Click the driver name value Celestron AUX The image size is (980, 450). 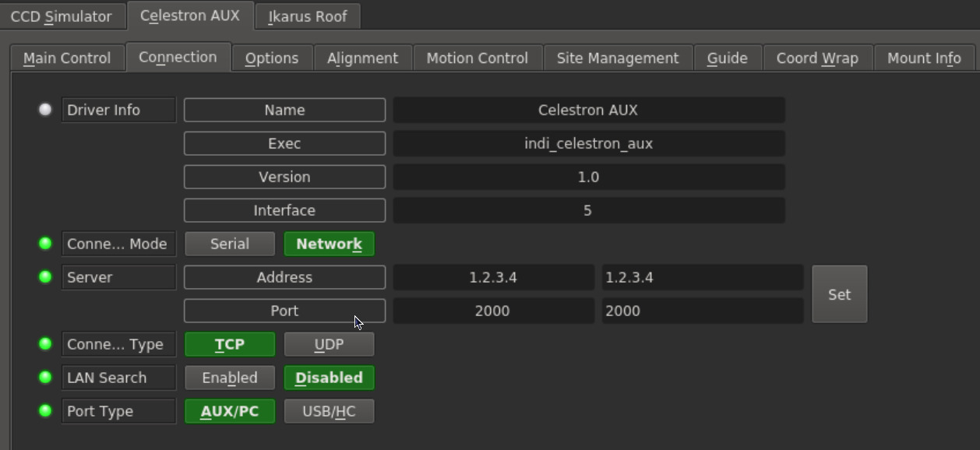(588, 110)
